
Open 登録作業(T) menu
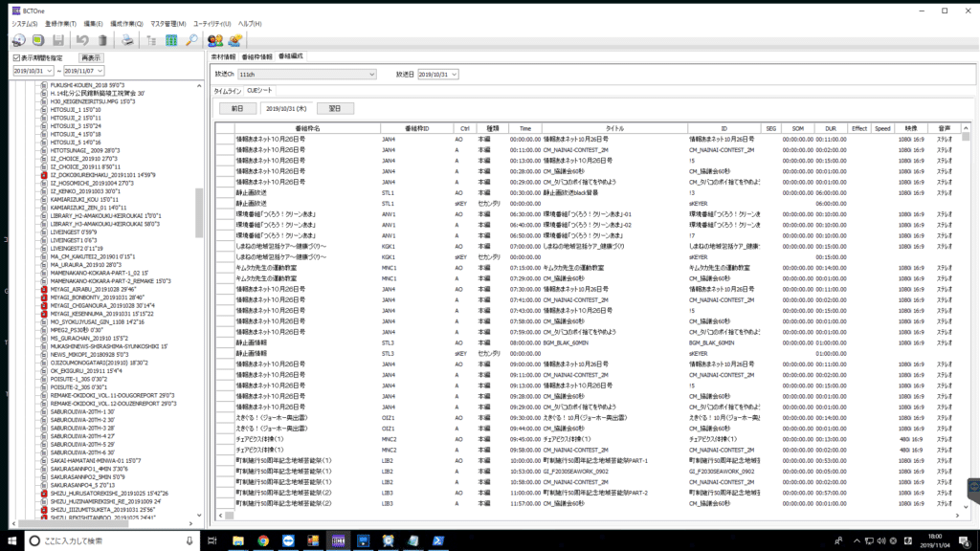pos(60,24)
